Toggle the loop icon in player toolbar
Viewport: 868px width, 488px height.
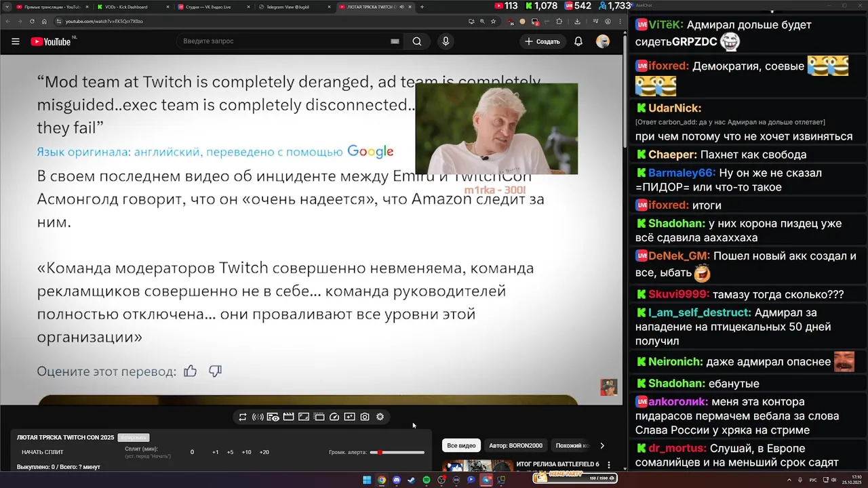(x=243, y=417)
